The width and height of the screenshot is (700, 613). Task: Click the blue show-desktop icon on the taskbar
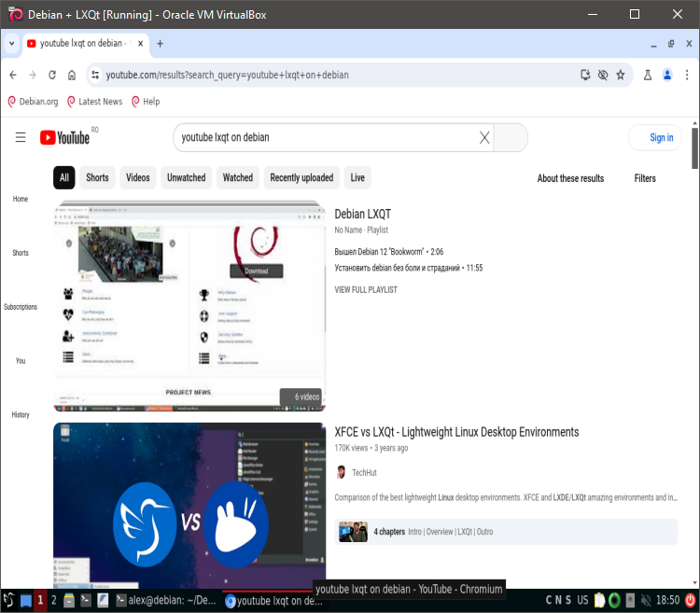point(26,601)
